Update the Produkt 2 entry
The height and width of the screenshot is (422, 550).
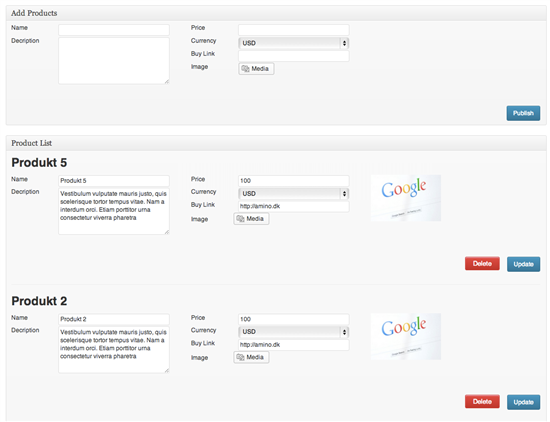(x=523, y=402)
